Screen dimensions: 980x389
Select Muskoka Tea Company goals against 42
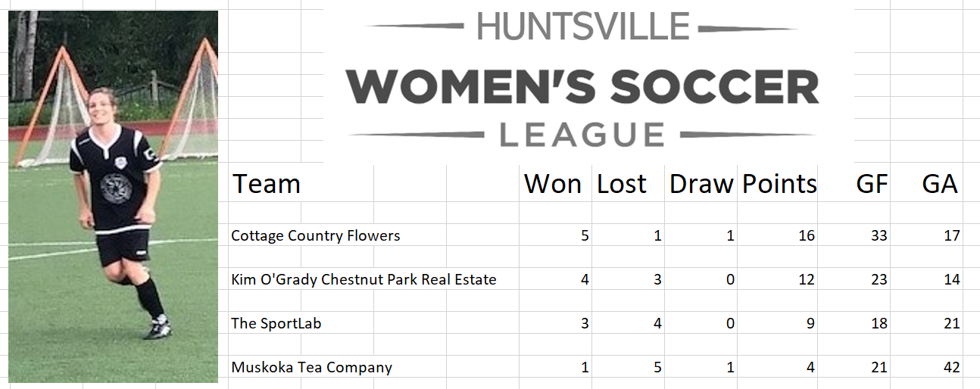(x=952, y=368)
